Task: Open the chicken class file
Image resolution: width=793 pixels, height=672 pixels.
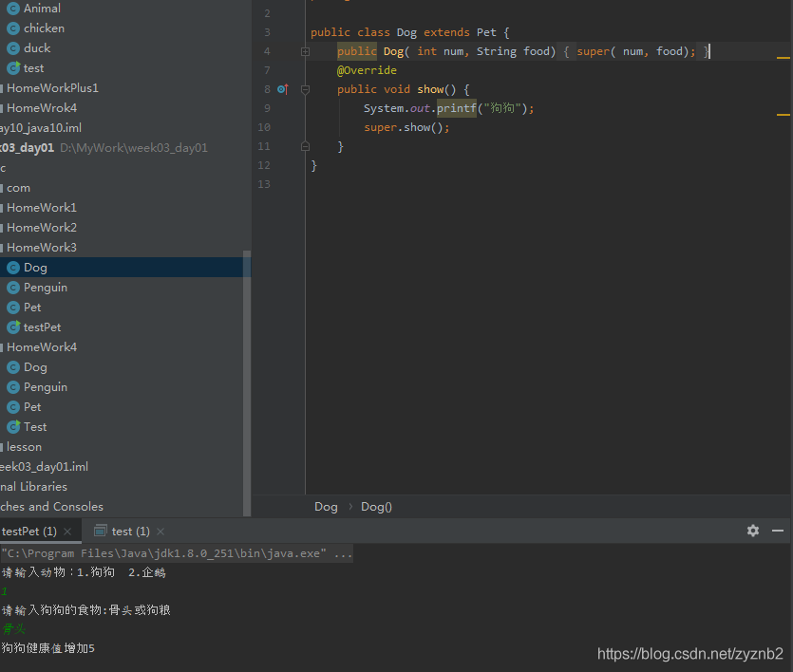Action: tap(44, 28)
